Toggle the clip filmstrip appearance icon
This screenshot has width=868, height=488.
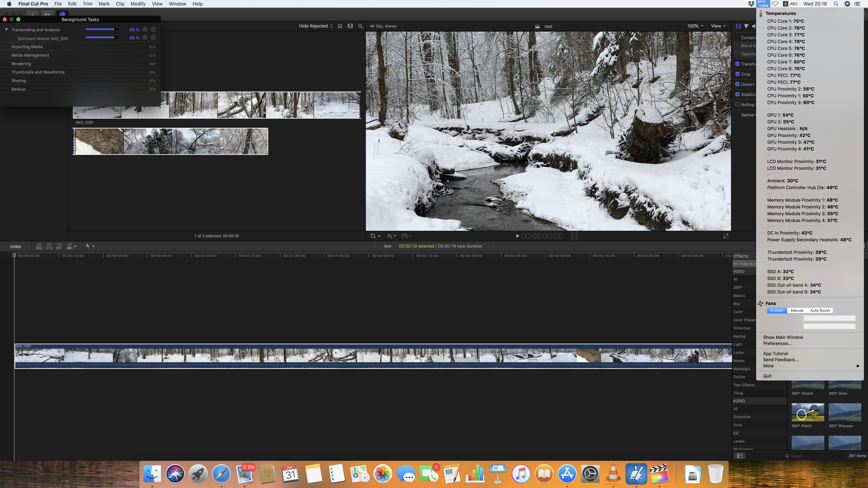click(x=350, y=26)
